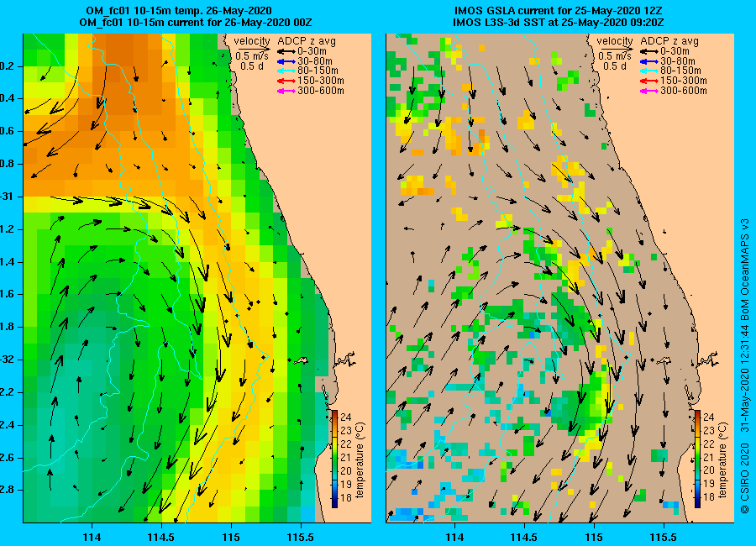Screen dimensions: 756x546
Task: Click title 'IMOS L3S-3d SST at 25-May-2020 09:20Z'
Action: tap(559, 23)
